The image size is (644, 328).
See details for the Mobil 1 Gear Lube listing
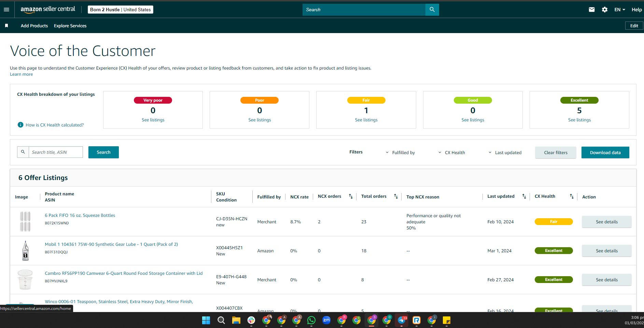click(606, 251)
